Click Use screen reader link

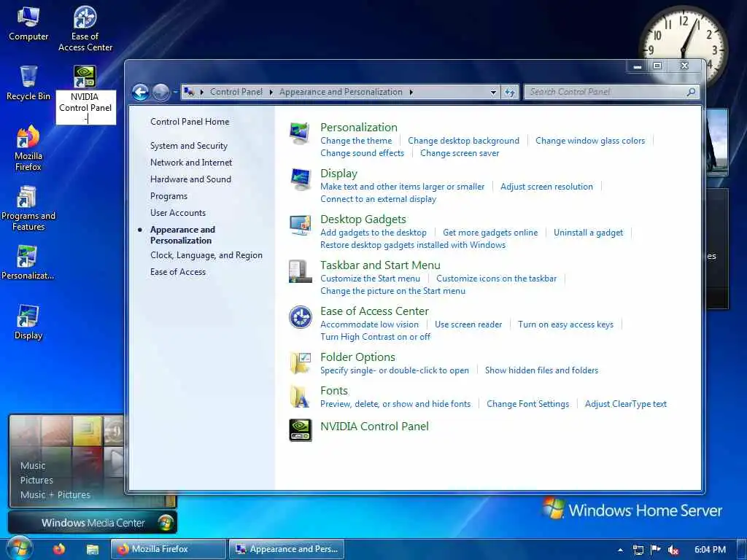pyautogui.click(x=468, y=324)
